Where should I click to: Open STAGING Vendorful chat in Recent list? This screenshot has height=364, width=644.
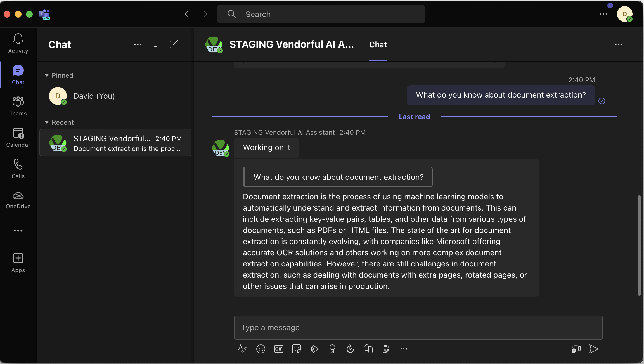[115, 143]
